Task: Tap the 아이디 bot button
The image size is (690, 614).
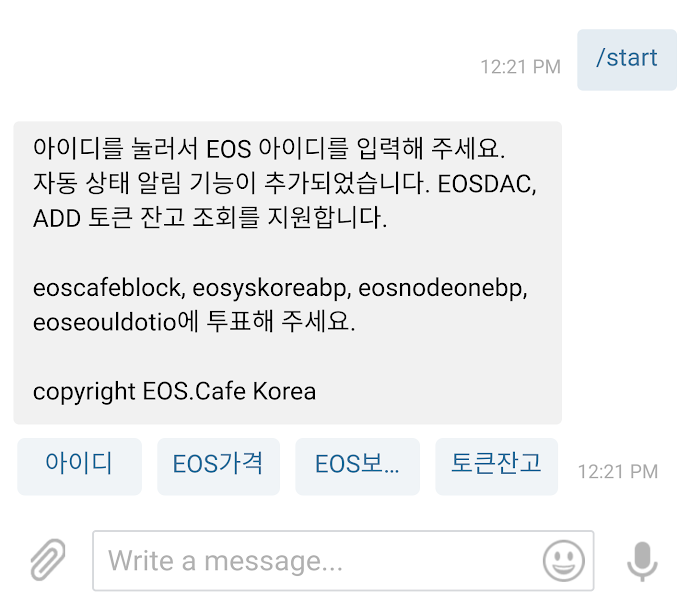Action: pyautogui.click(x=80, y=466)
